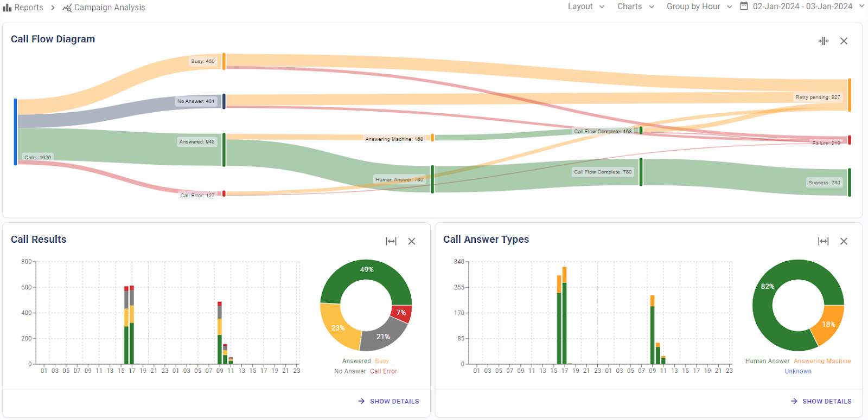The height and width of the screenshot is (420, 868).
Task: Click the Reports bar-chart icon
Action: [x=7, y=8]
